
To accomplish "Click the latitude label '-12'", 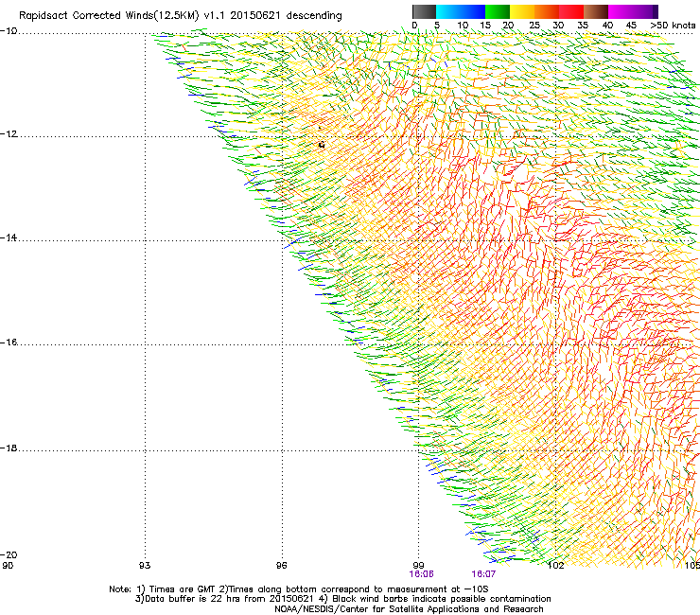I will point(9,134).
